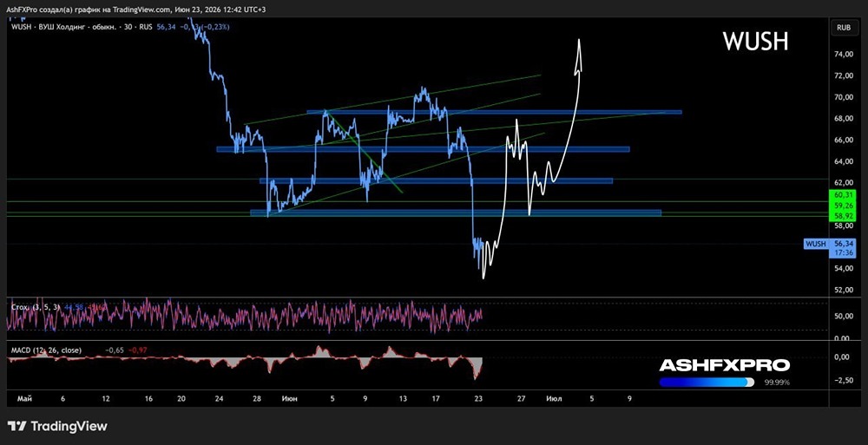
Task: Click the 99.99% percentage text
Action: click(x=777, y=383)
